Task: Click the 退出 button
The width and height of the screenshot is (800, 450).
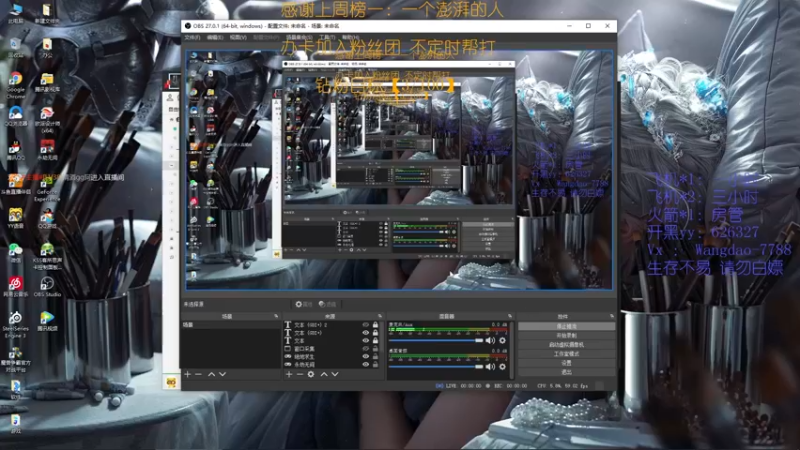Action: pos(566,372)
